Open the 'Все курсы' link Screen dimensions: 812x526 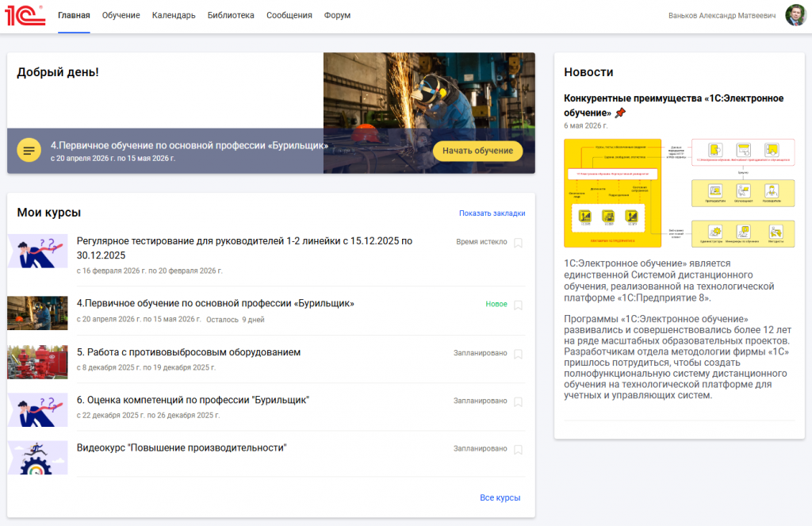coord(500,497)
